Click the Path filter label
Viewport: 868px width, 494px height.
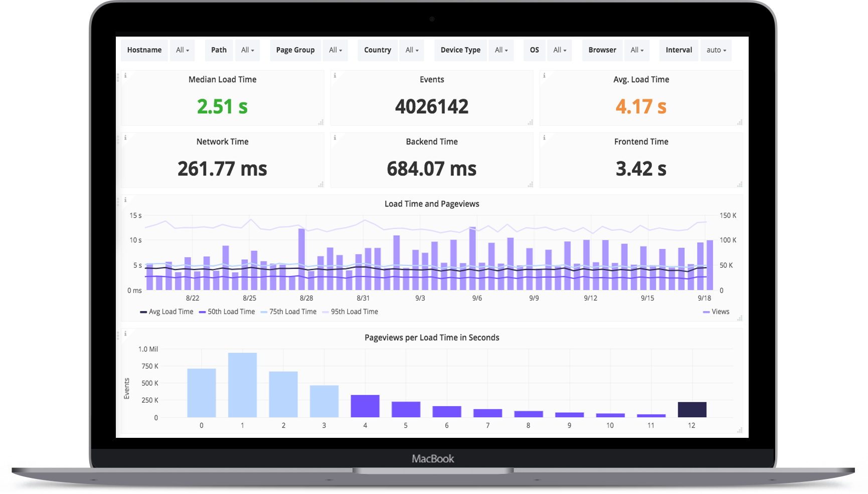click(x=219, y=50)
